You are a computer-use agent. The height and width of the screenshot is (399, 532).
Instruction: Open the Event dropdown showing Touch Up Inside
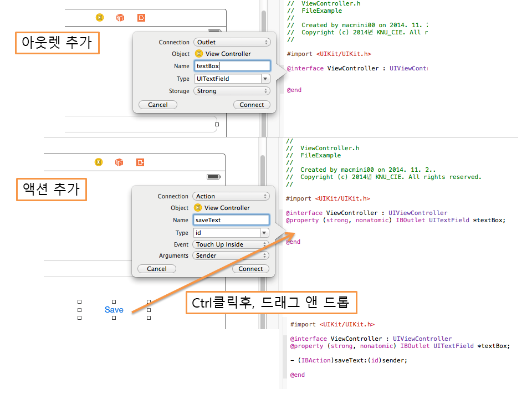pyautogui.click(x=231, y=244)
